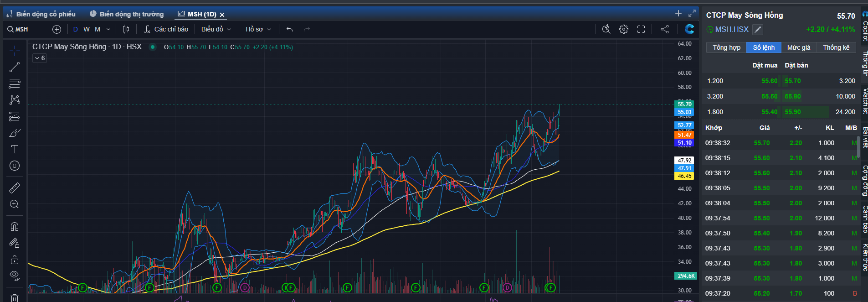Select the trend line drawing tool

point(15,67)
